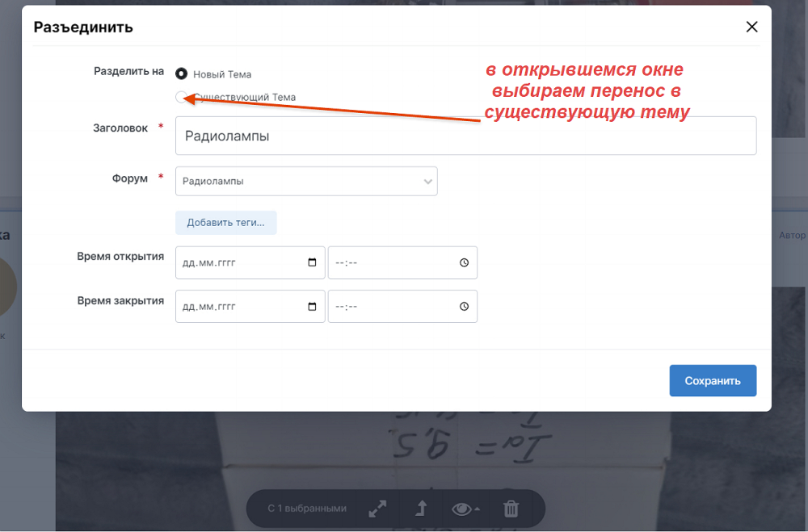The width and height of the screenshot is (808, 532).
Task: Click the trash delete icon in bottom toolbar
Action: tap(511, 509)
